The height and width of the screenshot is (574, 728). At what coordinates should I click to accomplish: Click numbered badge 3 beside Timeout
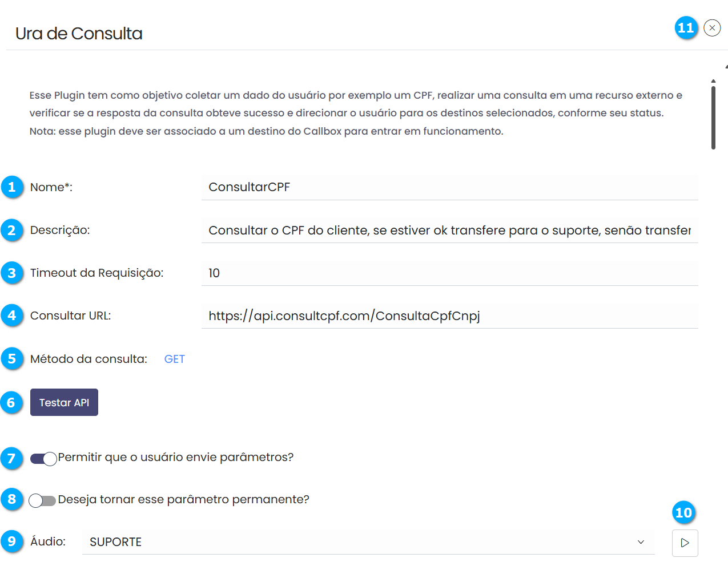[x=12, y=273]
